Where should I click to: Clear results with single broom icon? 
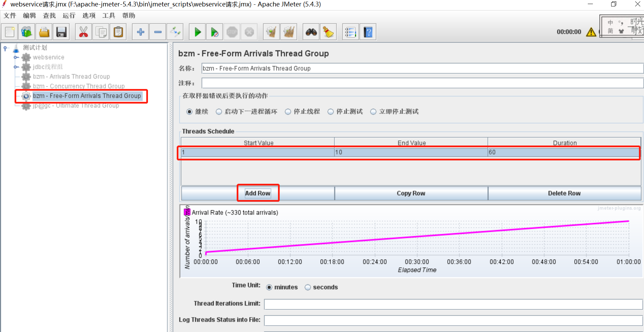pyautogui.click(x=271, y=32)
